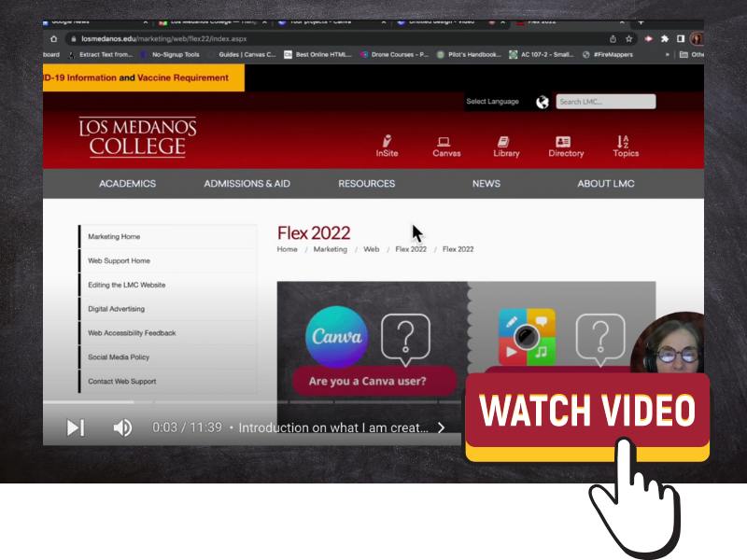Open the Social Media Policy link
Viewport: 747px width, 560px height.
[168, 357]
